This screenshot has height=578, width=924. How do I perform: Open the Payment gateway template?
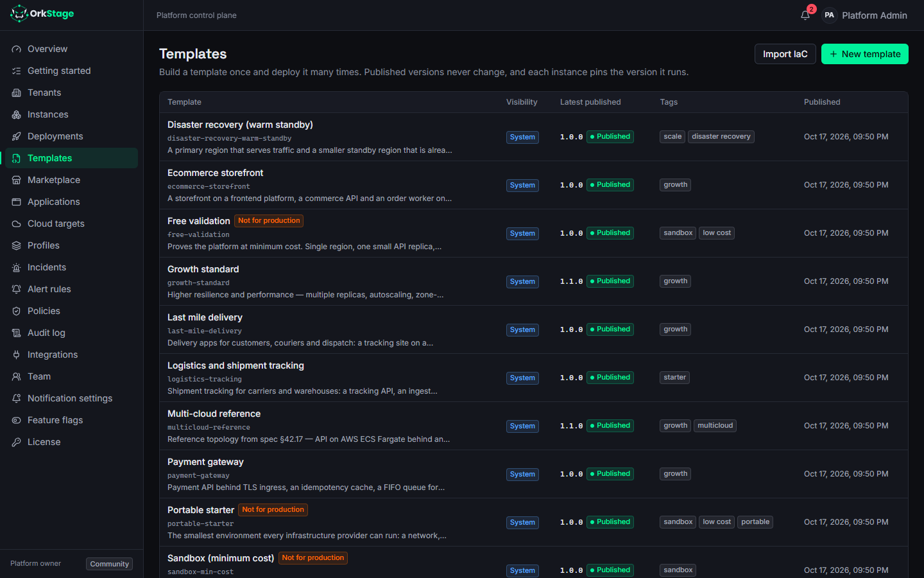[205, 462]
